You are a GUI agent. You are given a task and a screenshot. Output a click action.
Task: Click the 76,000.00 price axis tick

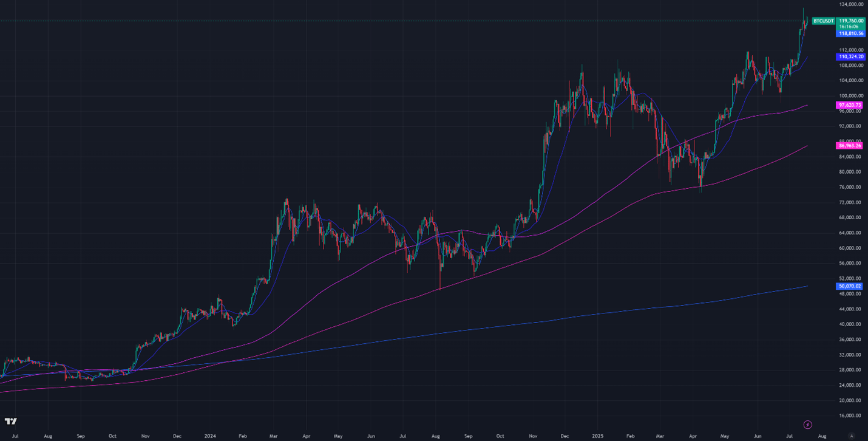(x=850, y=187)
